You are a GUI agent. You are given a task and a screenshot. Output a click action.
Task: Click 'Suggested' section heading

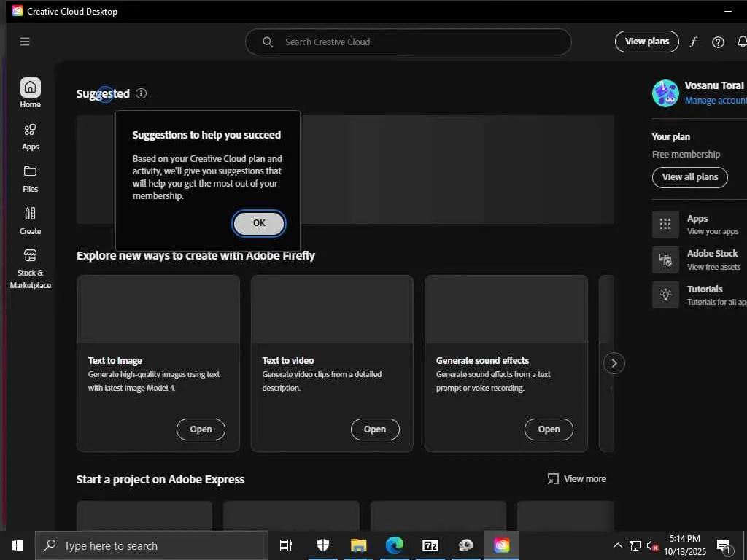[103, 93]
